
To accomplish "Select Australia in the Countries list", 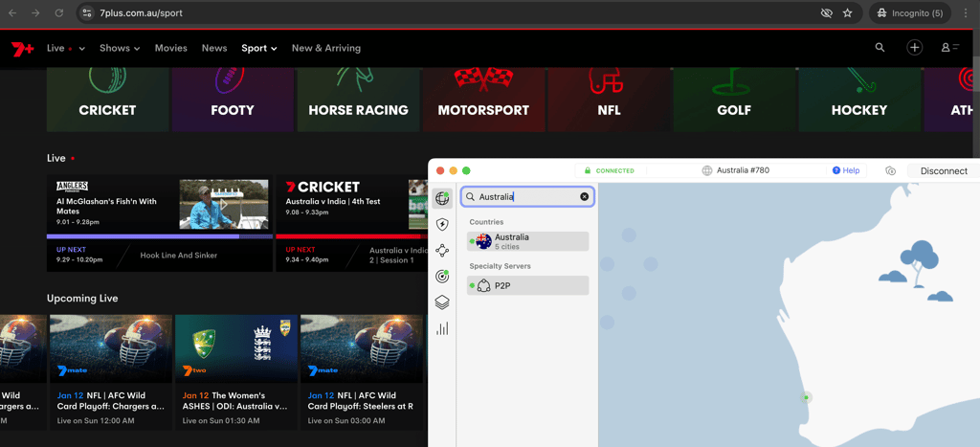I will coord(527,241).
